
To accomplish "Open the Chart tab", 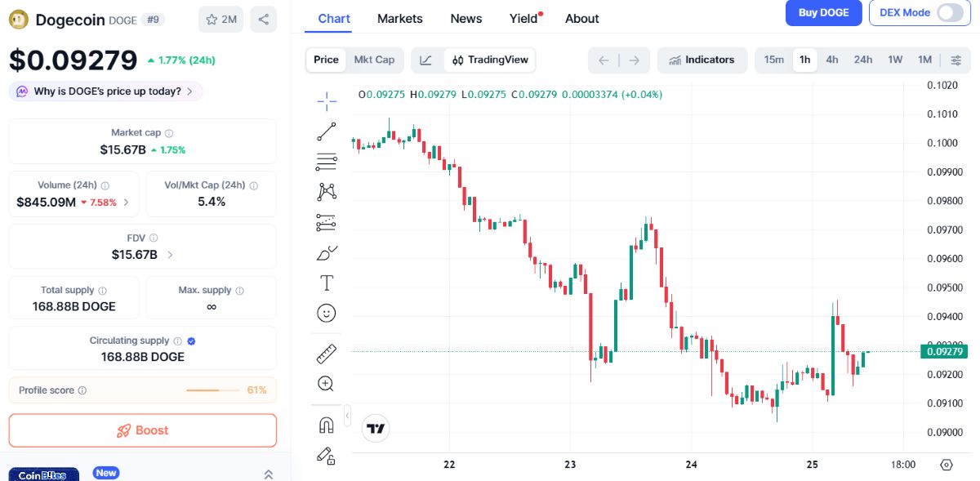I will (x=334, y=18).
